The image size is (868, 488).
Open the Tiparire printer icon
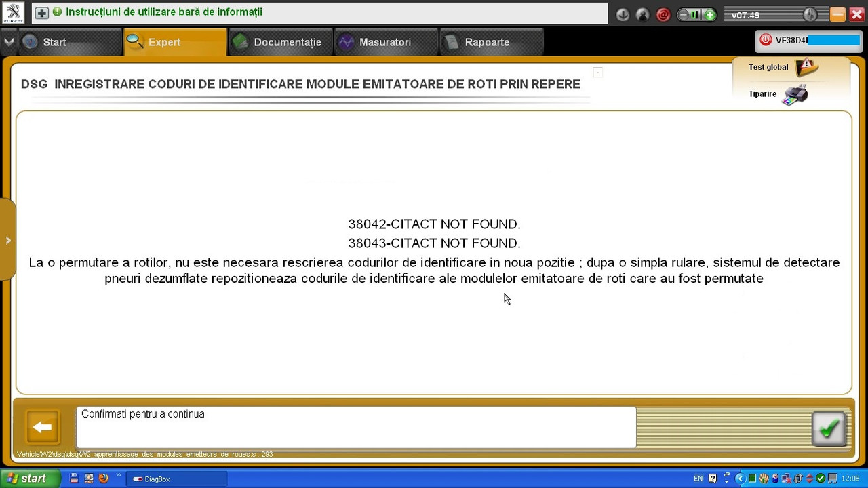click(794, 95)
